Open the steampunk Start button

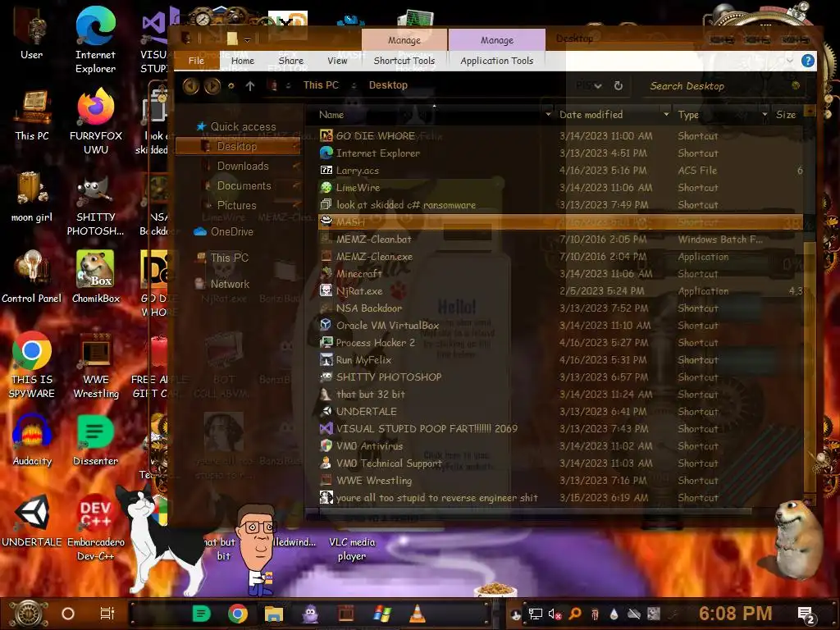tap(29, 614)
